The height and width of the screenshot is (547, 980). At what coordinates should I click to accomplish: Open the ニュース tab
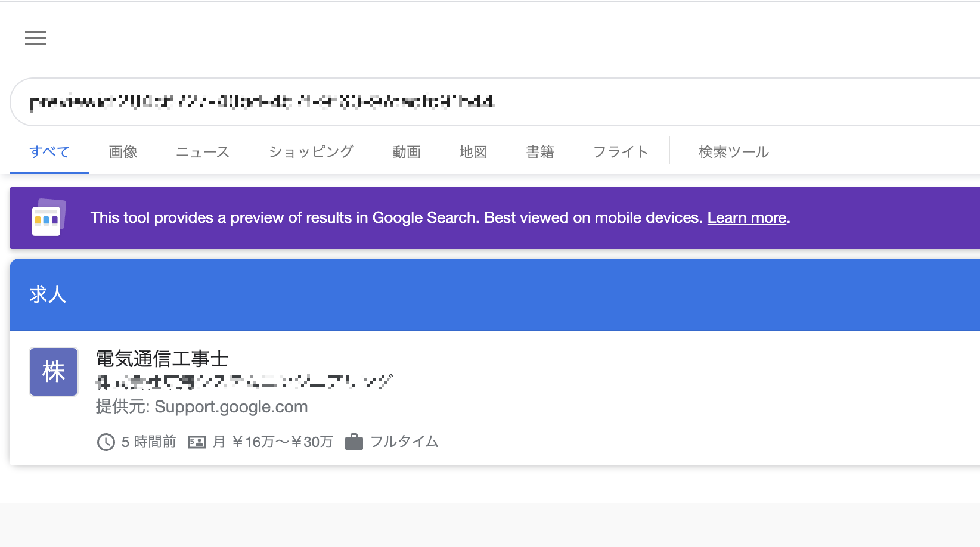coord(203,152)
